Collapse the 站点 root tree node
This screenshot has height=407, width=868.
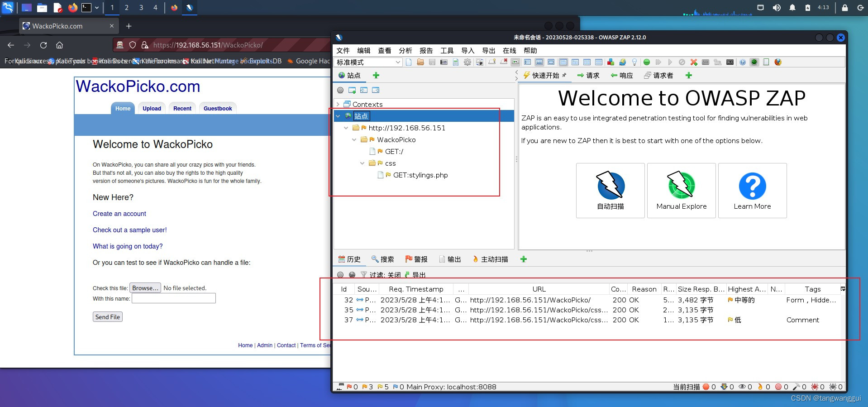click(x=338, y=116)
